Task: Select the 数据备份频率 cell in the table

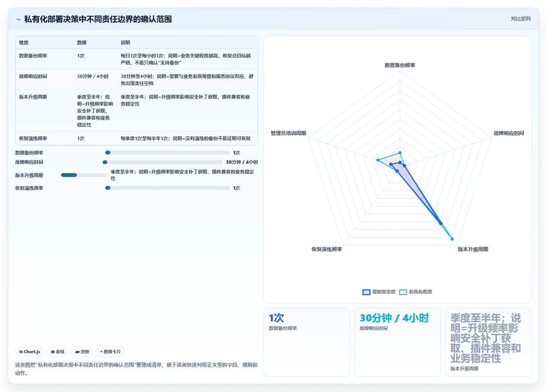Action: 33,56
